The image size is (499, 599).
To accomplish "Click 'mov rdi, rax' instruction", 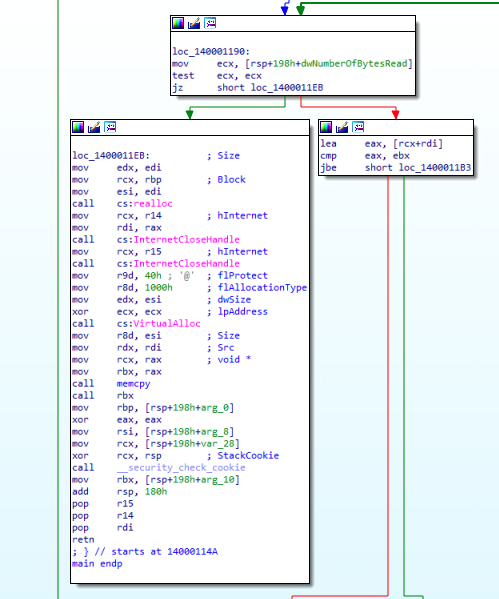I will click(117, 228).
